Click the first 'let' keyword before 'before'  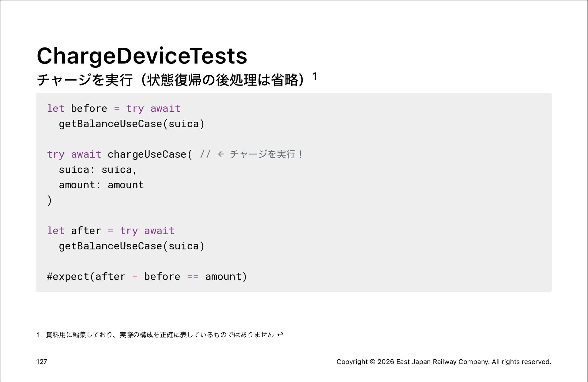(55, 108)
